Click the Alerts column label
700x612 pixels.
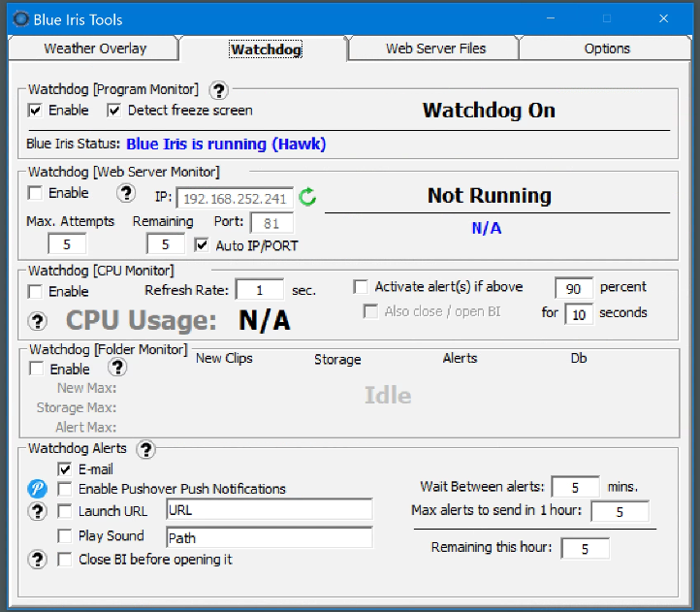(460, 358)
